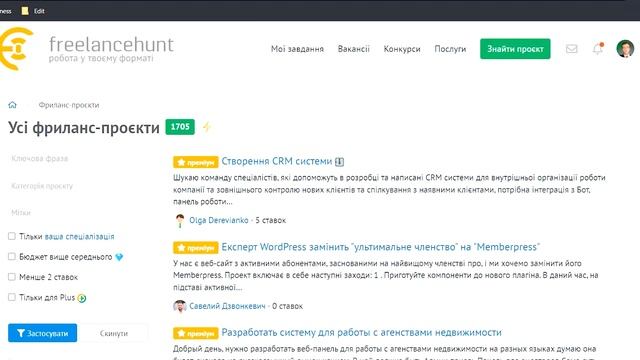
Task: Click the Plus icon beside Тільки для Plus
Action: pos(82,298)
